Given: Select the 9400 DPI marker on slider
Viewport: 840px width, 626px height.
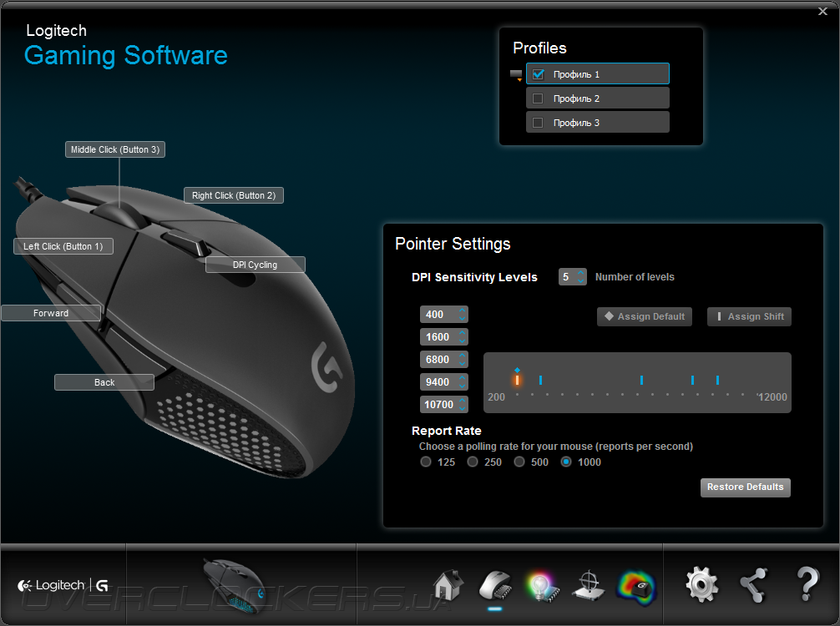Looking at the screenshot, I should coord(693,381).
